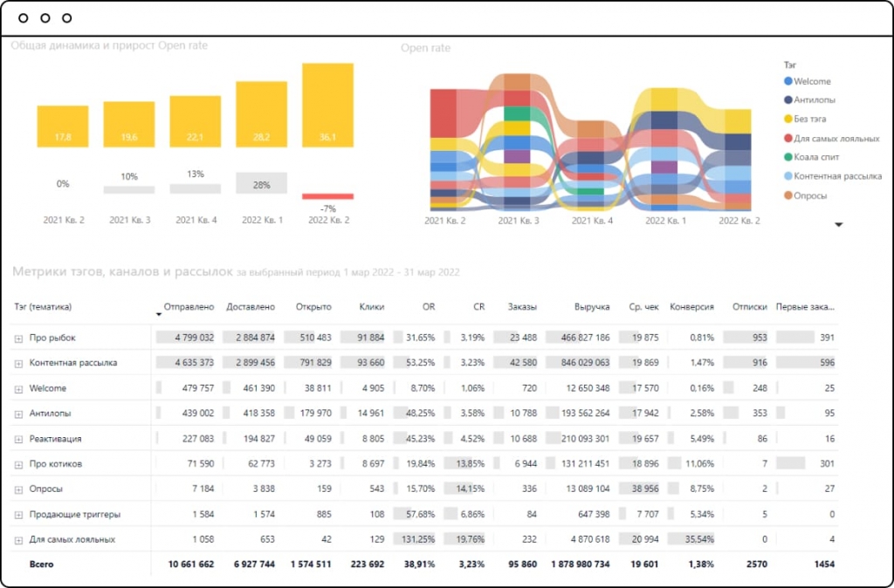Select the 36.1 bar for 2022 Кв. 2
Screen dimensions: 894x588
[x=328, y=106]
